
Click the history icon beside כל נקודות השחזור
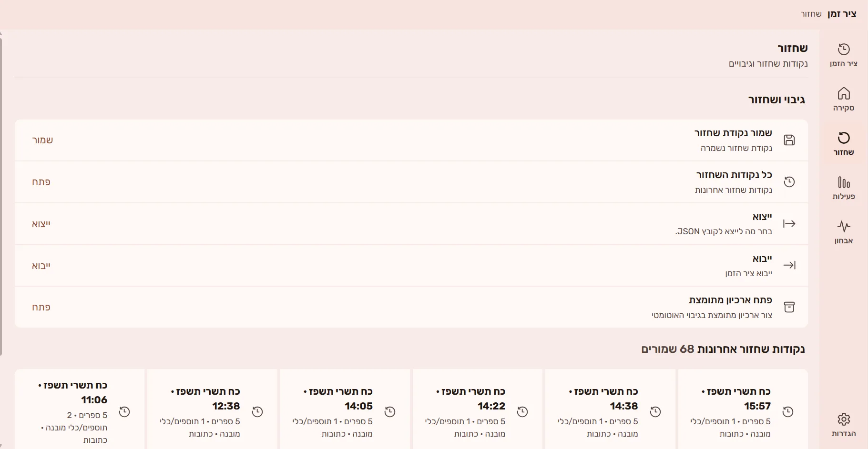[789, 182]
